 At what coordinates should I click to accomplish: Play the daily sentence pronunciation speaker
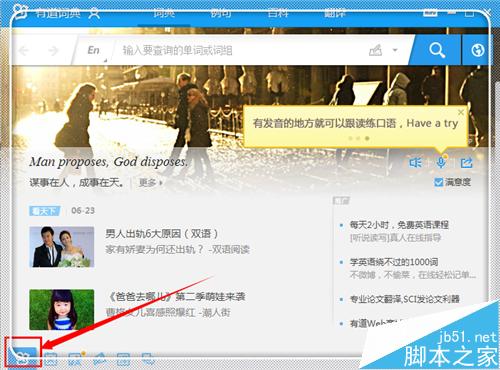point(415,163)
